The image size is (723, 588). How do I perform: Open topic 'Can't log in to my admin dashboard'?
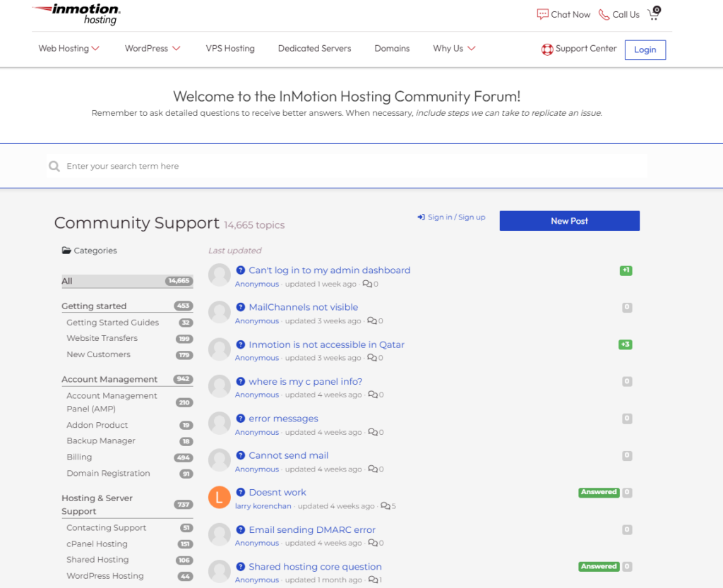click(330, 270)
